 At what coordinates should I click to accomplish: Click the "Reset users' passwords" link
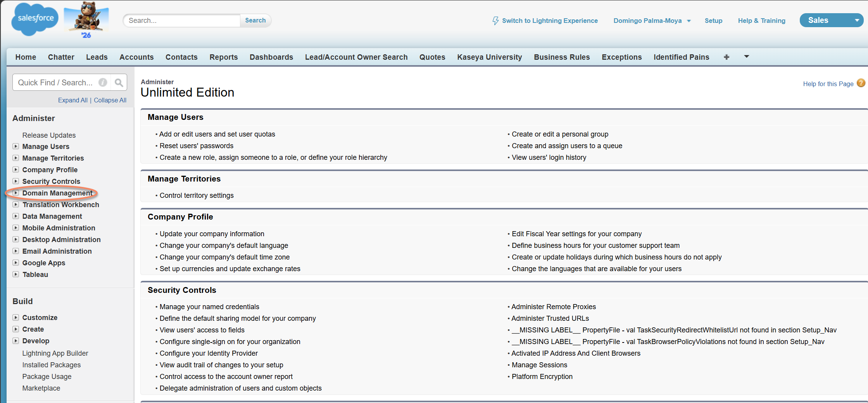coord(197,145)
